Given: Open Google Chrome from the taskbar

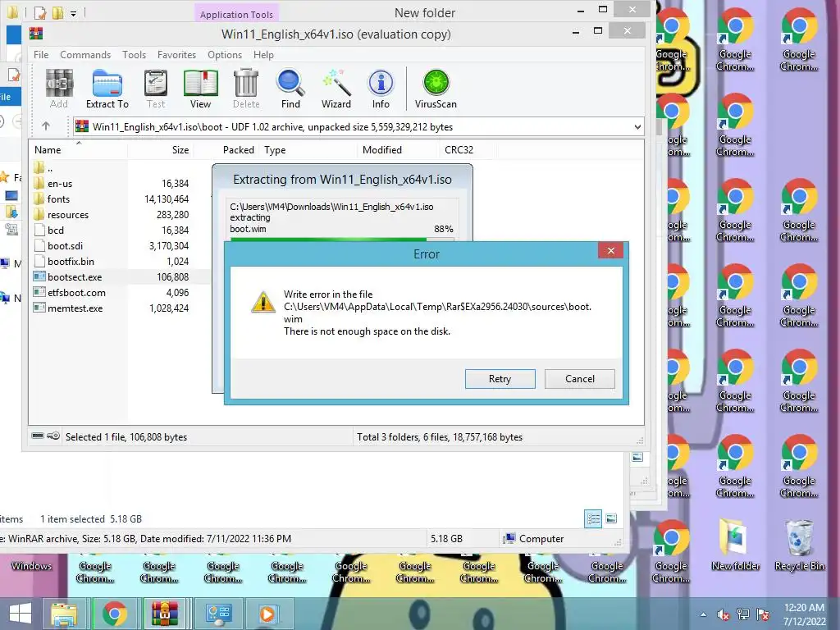Looking at the screenshot, I should pyautogui.click(x=114, y=614).
